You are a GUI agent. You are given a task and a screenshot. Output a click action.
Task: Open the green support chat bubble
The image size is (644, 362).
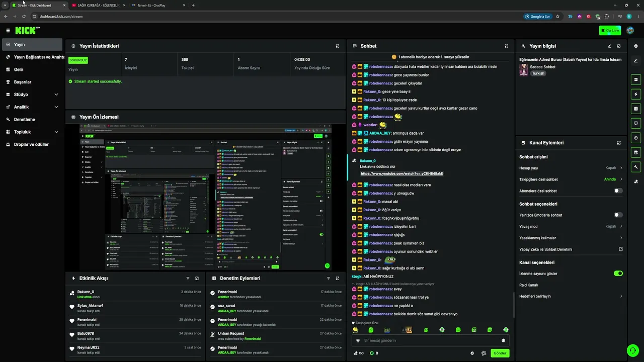tap(632, 350)
